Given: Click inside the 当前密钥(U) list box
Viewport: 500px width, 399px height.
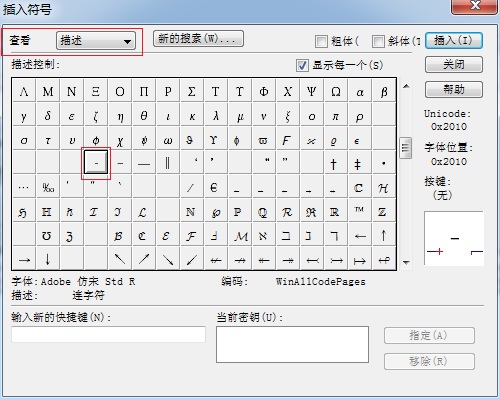Looking at the screenshot, I should pyautogui.click(x=292, y=344).
